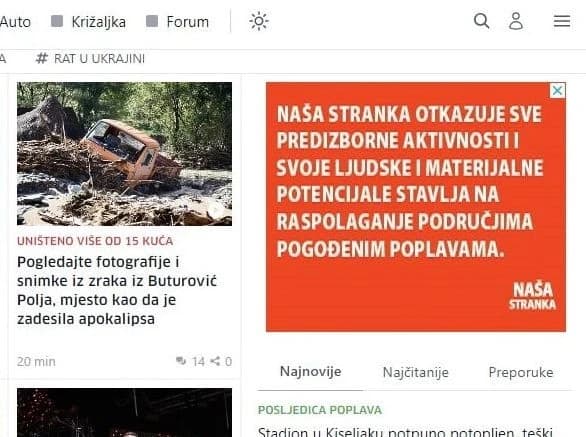Click the comments icon showing 14
This screenshot has width=586, height=437.
(181, 361)
